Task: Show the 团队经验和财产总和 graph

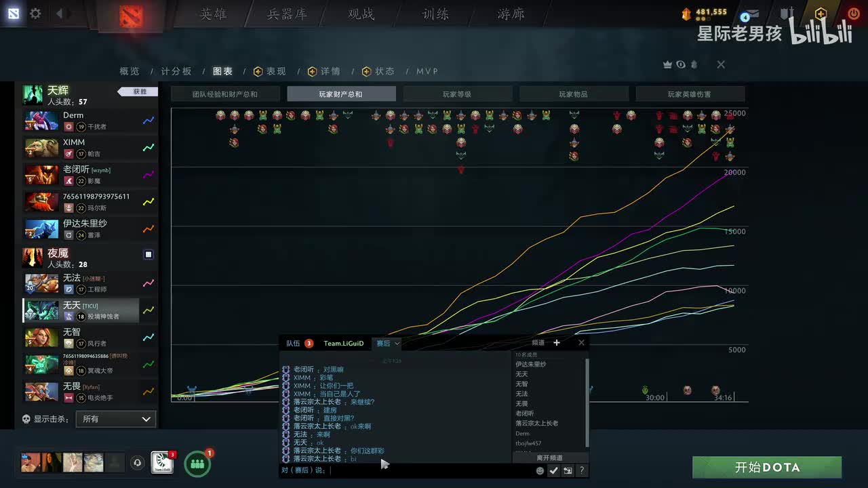Action: coord(225,94)
